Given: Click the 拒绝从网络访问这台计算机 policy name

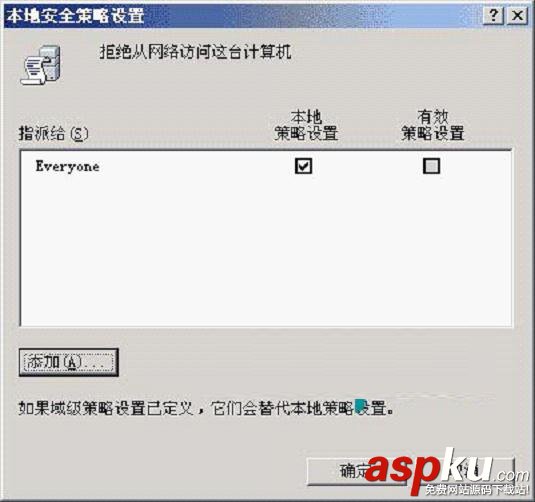Looking at the screenshot, I should (x=196, y=52).
